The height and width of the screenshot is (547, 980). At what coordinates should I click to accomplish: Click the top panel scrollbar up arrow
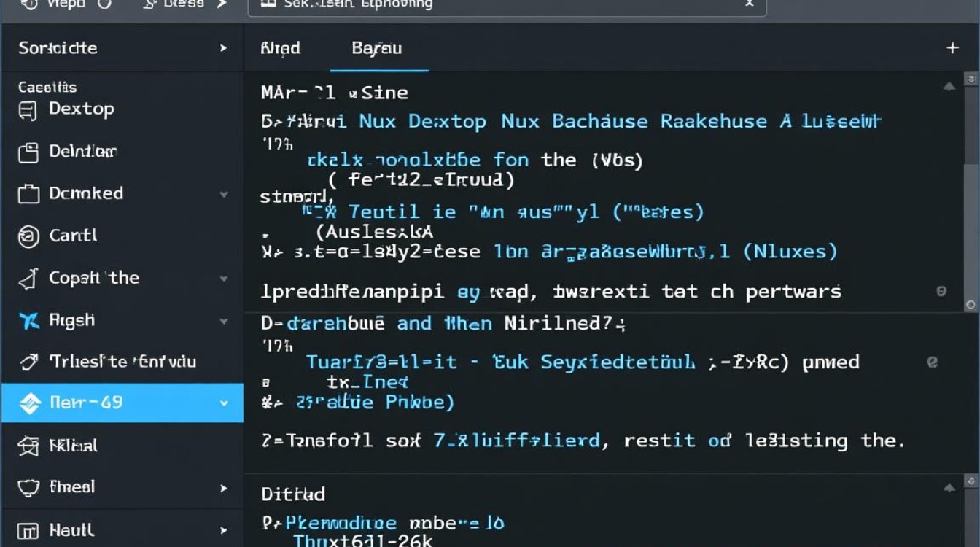[x=971, y=79]
